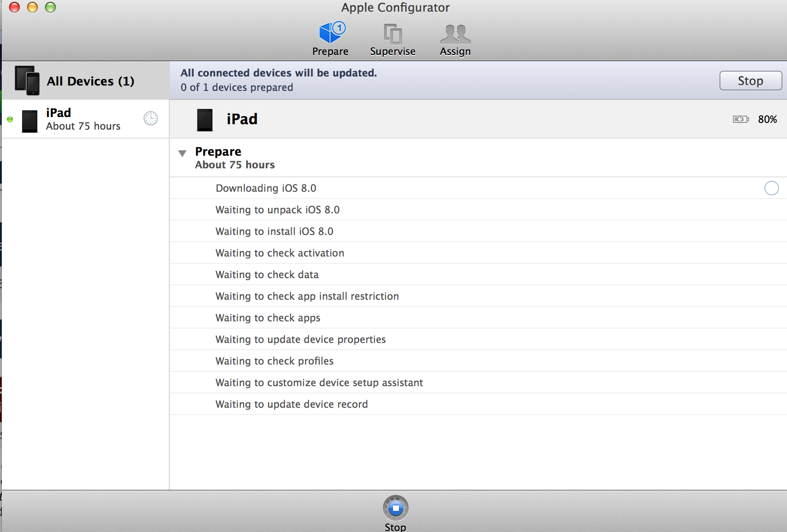Select 'Waiting to update device properties' row
Viewport: 787px width, 532px height.
(x=478, y=339)
